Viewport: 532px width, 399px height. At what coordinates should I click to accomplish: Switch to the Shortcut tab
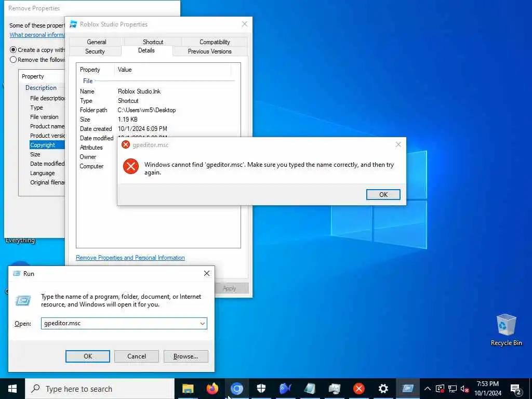pyautogui.click(x=153, y=42)
